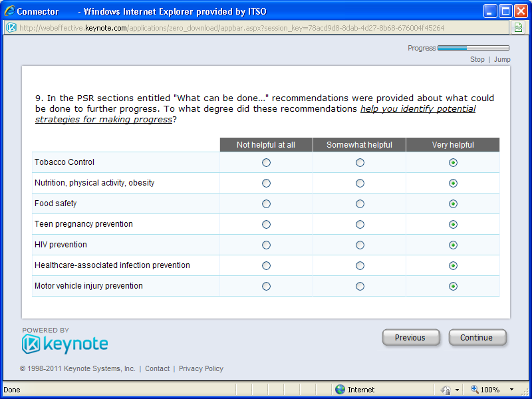Viewport: 532px width, 399px height.
Task: Click the survey Progress bar
Action: pyautogui.click(x=473, y=48)
